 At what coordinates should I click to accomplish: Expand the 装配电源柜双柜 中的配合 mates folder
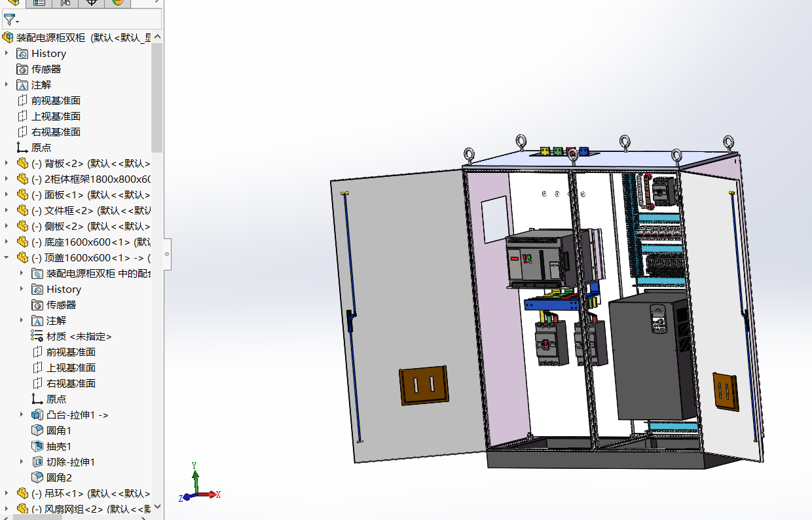click(x=22, y=273)
